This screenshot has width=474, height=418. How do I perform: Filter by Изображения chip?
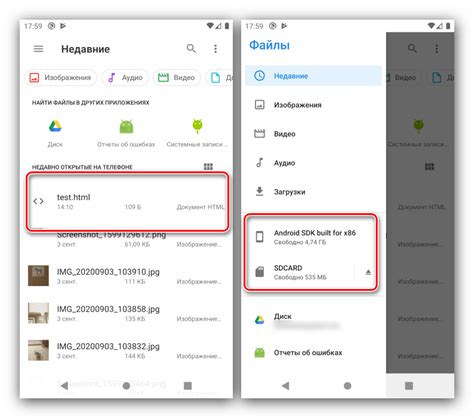pyautogui.click(x=61, y=78)
